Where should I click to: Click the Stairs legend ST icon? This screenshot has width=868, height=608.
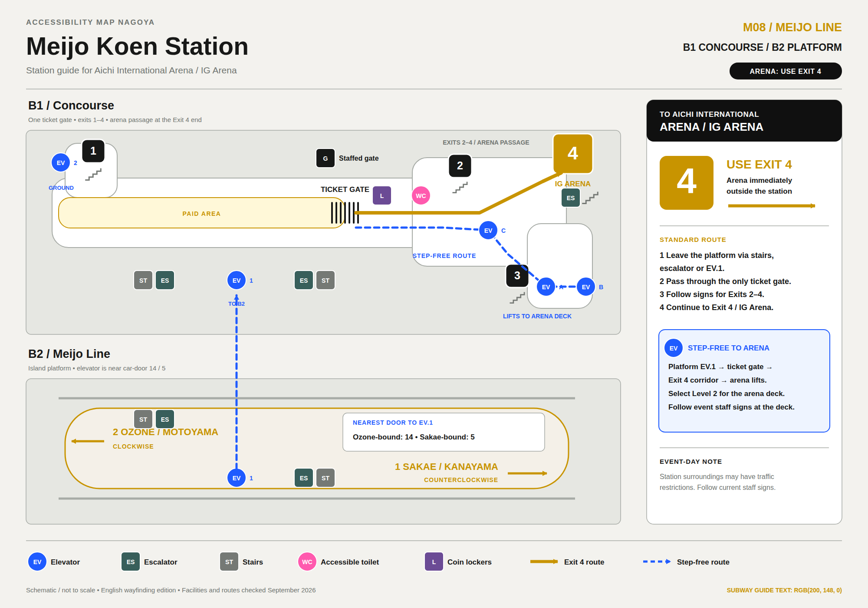[x=229, y=562]
